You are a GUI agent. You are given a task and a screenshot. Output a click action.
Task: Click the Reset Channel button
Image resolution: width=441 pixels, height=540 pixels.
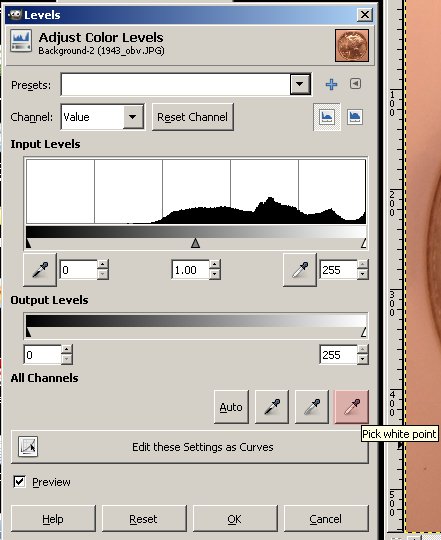(x=192, y=117)
